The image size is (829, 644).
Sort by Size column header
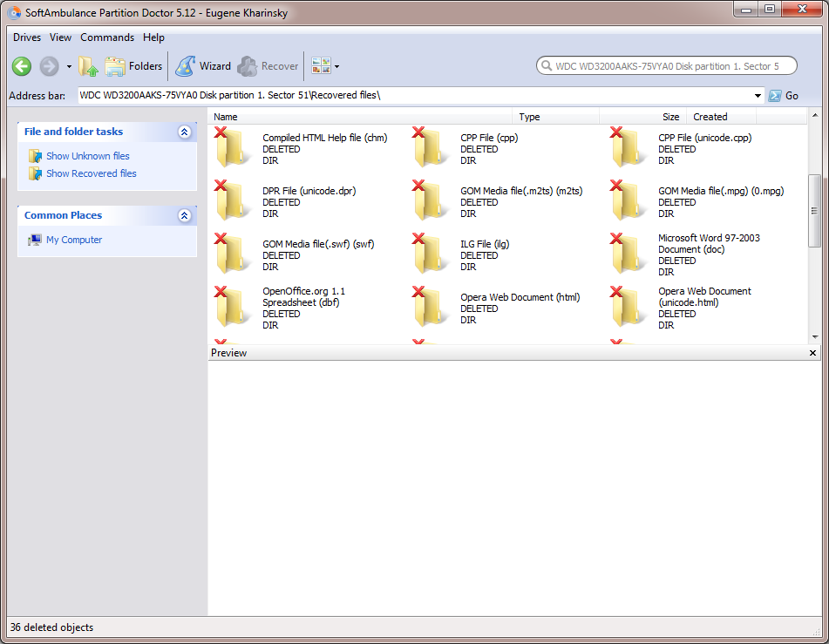(x=643, y=117)
